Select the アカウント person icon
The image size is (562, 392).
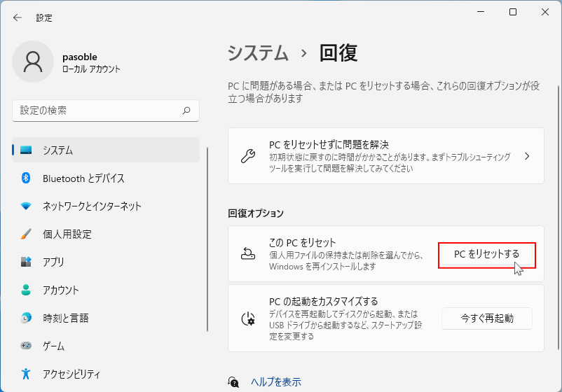click(x=26, y=290)
